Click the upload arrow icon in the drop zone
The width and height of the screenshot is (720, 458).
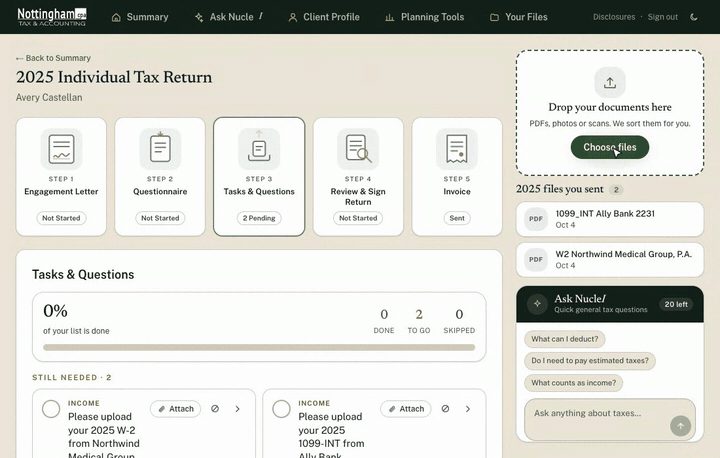610,83
